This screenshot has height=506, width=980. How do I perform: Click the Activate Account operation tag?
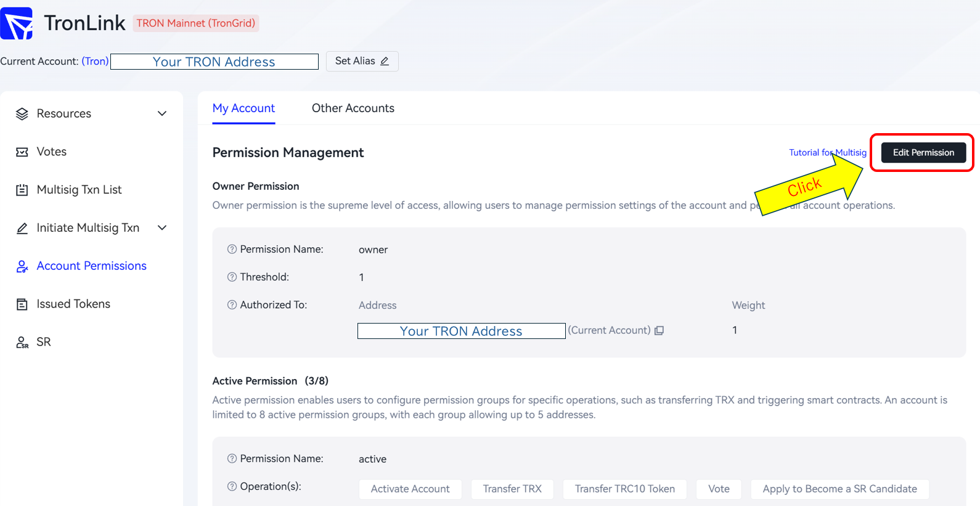coord(410,489)
